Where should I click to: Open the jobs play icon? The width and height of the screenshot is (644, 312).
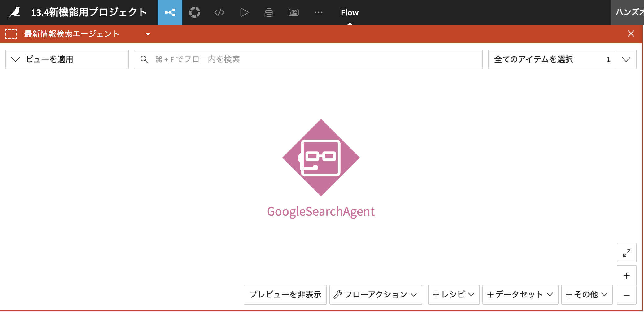pos(244,12)
